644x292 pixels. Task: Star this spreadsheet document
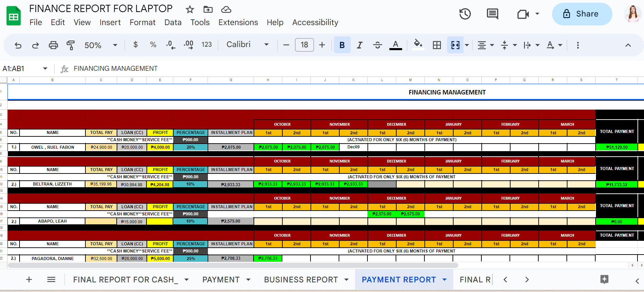click(x=190, y=9)
